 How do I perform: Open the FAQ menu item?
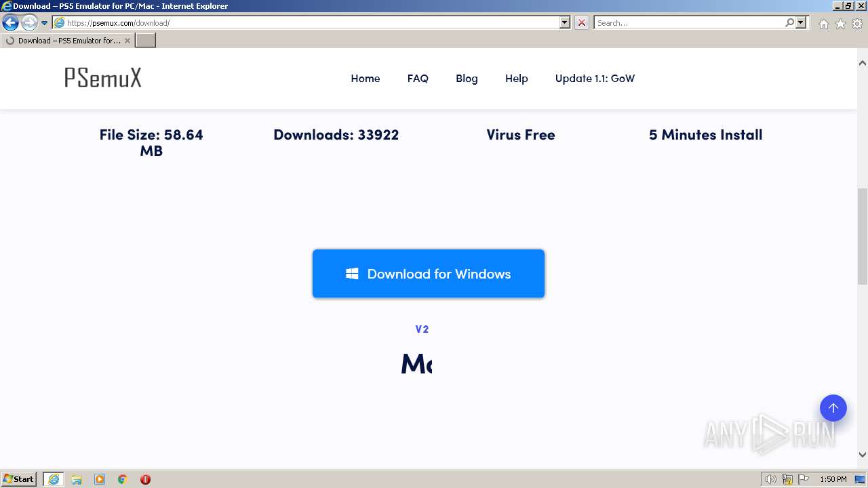(x=418, y=79)
